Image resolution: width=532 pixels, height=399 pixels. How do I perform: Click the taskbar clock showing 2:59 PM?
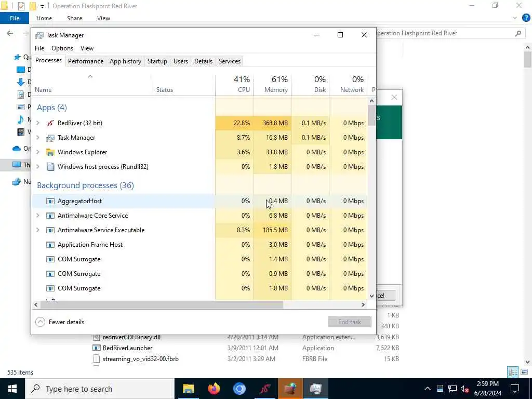click(487, 389)
